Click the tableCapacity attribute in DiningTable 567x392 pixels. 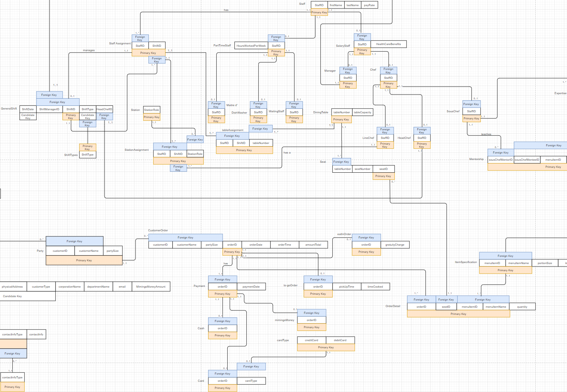(x=362, y=112)
